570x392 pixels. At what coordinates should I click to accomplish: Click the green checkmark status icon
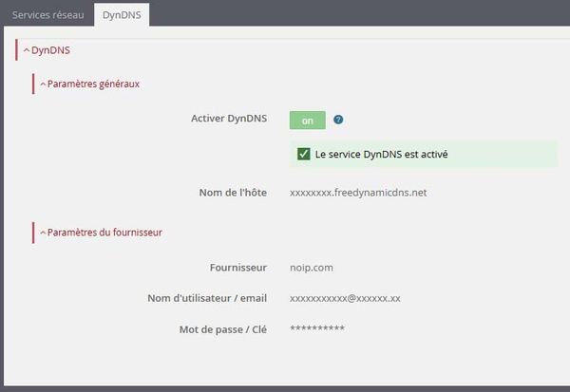[304, 154]
